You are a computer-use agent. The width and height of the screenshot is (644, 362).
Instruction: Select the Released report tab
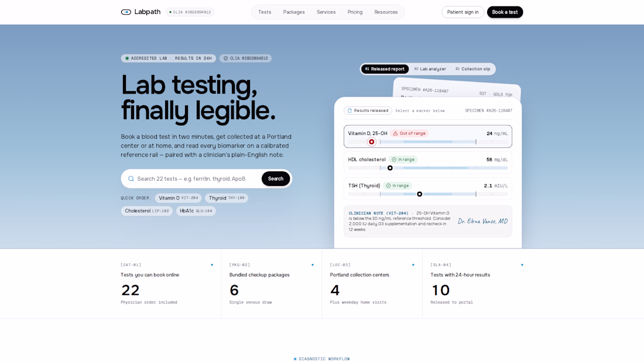tap(385, 69)
